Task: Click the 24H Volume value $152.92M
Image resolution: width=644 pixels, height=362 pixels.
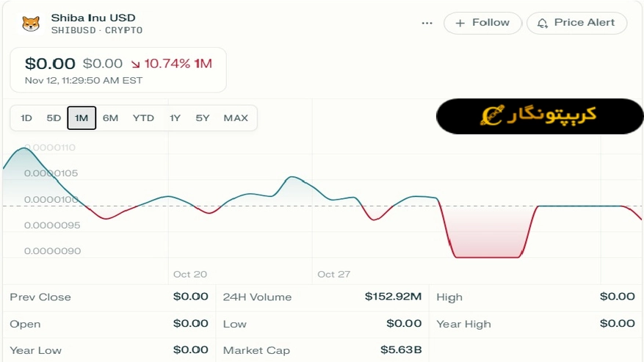Action: pyautogui.click(x=394, y=297)
